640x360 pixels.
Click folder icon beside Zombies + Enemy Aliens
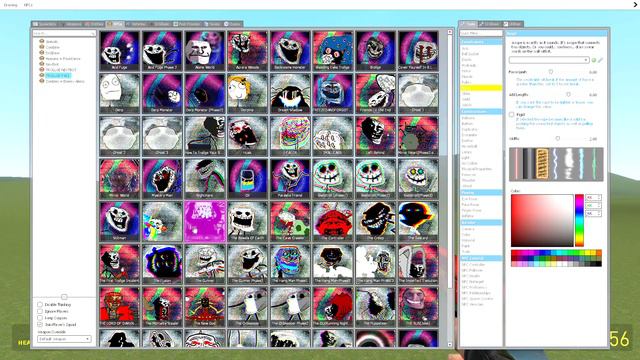[41, 81]
